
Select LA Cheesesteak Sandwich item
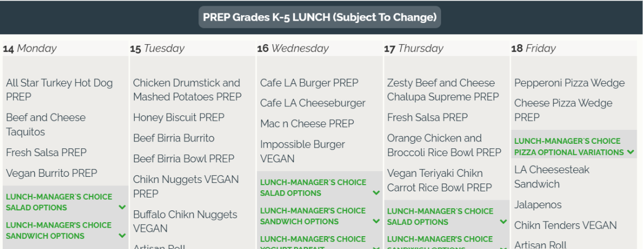pos(552,177)
